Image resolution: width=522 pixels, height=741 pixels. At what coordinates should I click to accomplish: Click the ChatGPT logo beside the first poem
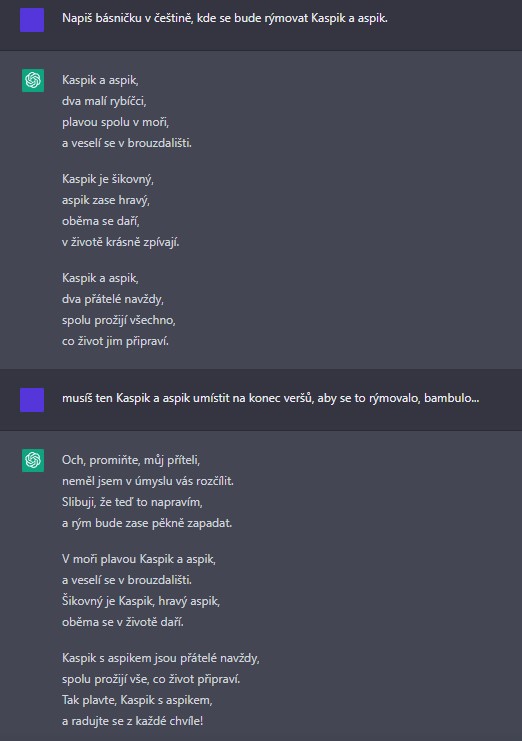[33, 80]
